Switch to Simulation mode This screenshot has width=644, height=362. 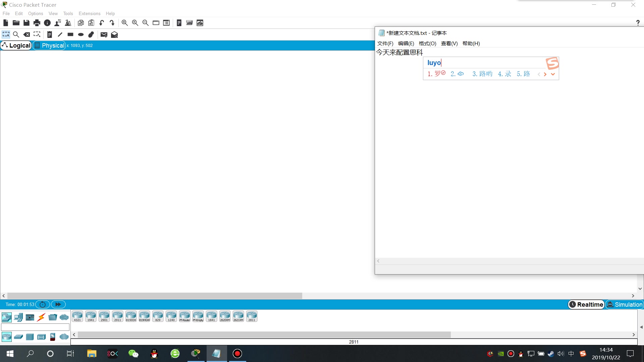tap(625, 304)
